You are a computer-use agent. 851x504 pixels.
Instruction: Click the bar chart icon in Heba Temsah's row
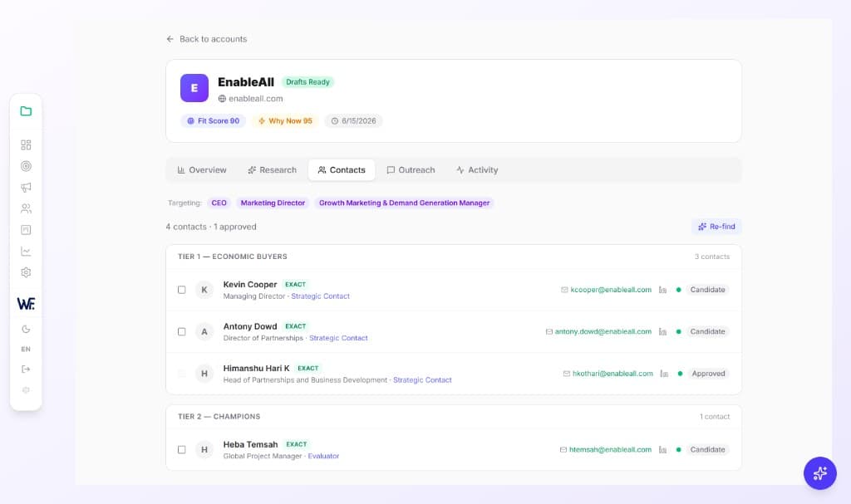click(662, 450)
